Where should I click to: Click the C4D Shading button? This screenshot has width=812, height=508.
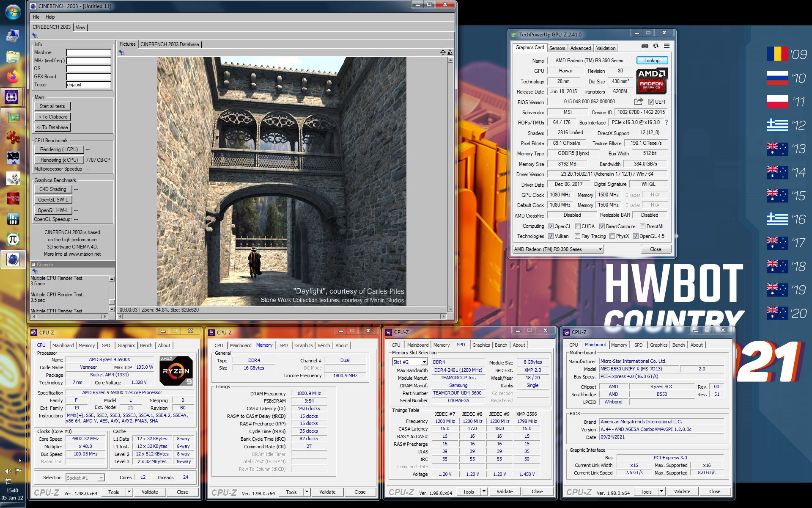coord(53,189)
